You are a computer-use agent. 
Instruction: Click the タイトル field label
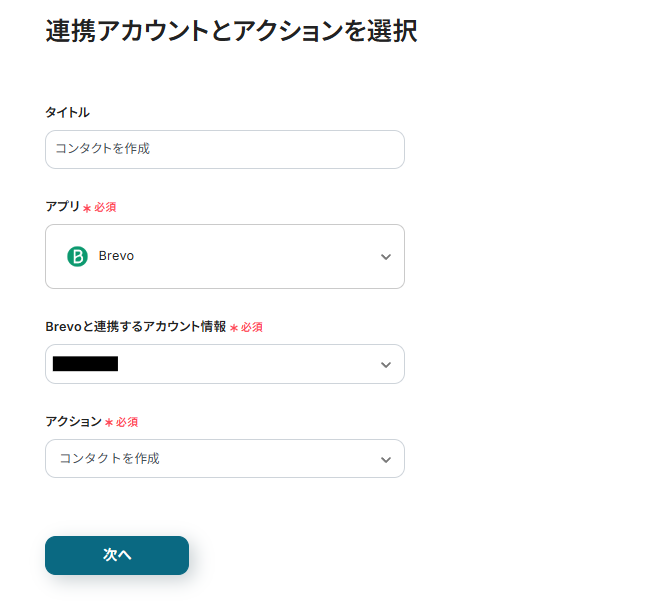[x=67, y=112]
